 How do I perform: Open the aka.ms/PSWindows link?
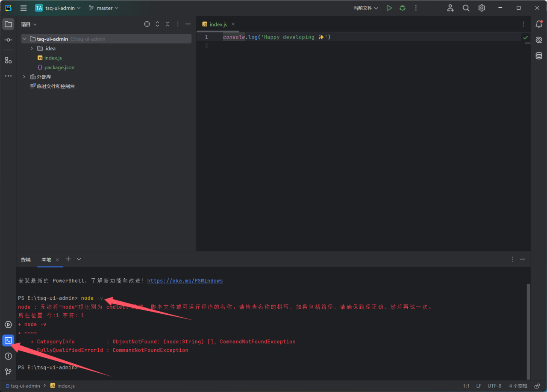(x=185, y=281)
